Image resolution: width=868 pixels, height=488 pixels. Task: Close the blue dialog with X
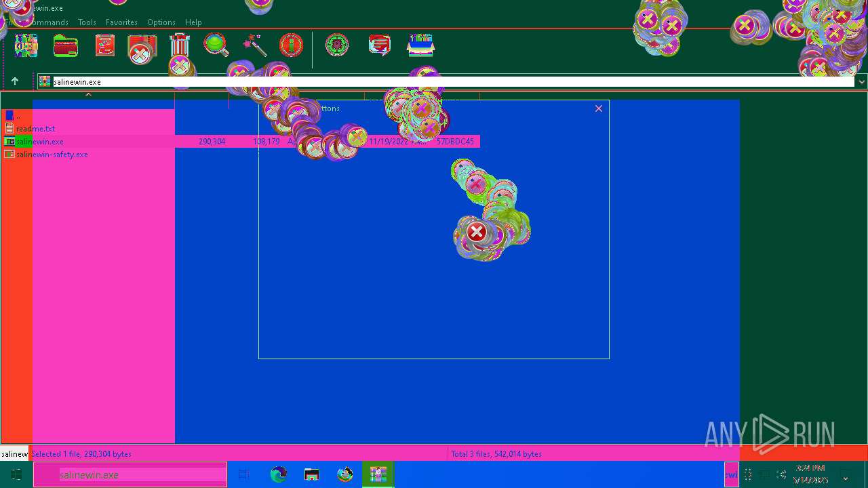tap(599, 108)
